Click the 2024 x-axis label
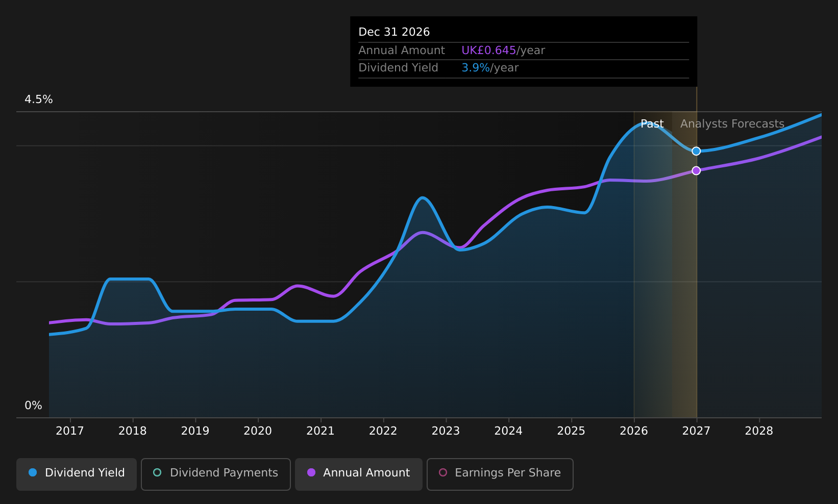Screen dimensions: 838x504 [x=508, y=431]
